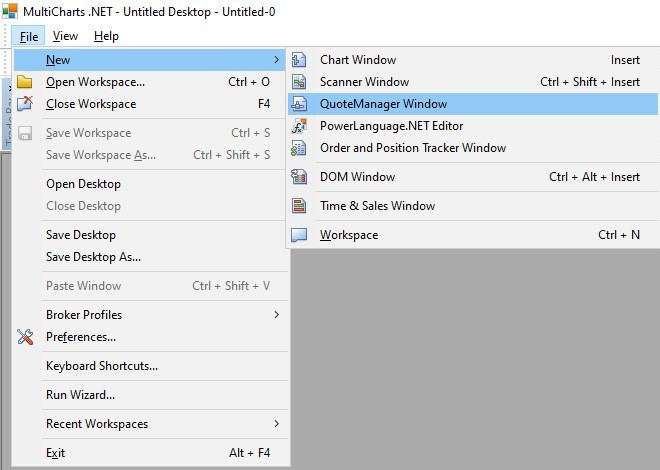This screenshot has width=660, height=470.
Task: Click the Order and Position Tracker icon
Action: tap(299, 148)
